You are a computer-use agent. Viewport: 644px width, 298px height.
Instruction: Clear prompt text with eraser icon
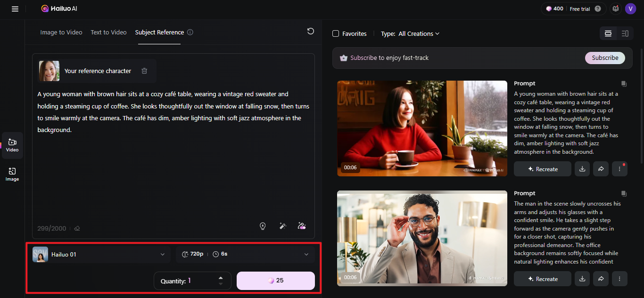click(77, 228)
